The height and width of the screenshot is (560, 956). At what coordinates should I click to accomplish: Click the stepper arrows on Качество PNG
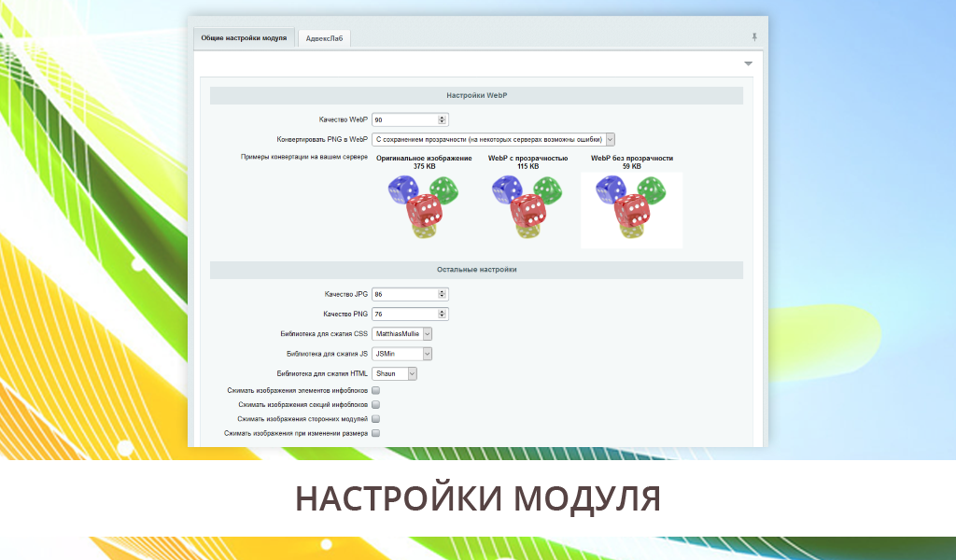443,314
